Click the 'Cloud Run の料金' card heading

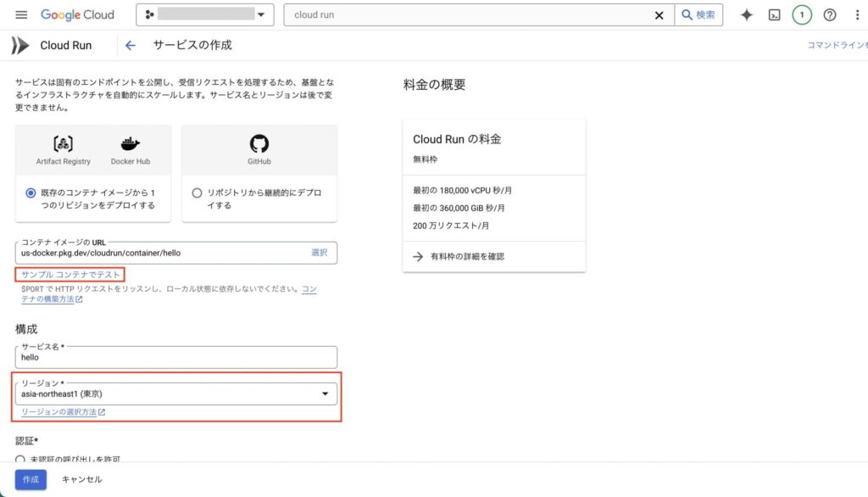457,139
